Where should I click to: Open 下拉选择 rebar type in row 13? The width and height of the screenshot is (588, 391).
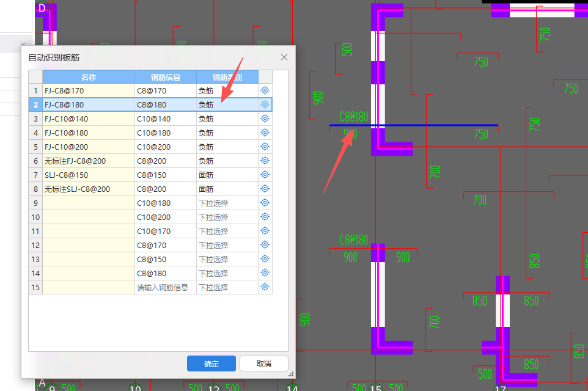coord(227,260)
